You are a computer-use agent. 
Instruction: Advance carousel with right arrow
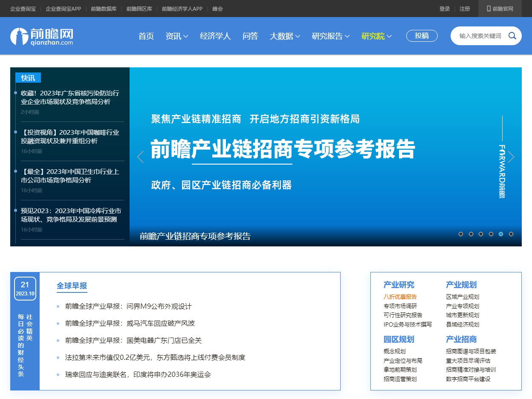[511, 157]
